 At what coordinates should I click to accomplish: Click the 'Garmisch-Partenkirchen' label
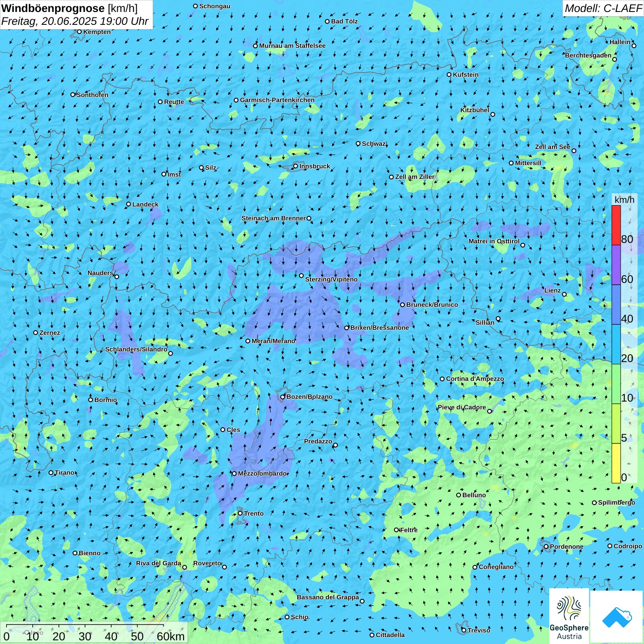pos(277,100)
